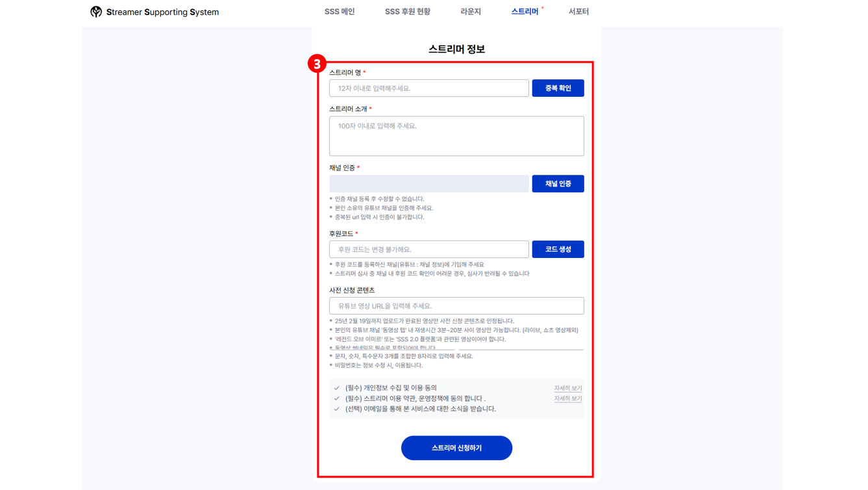868x490 pixels.
Task: Toggle the 스트리머 이용 약관 동의 checkmark
Action: (336, 398)
